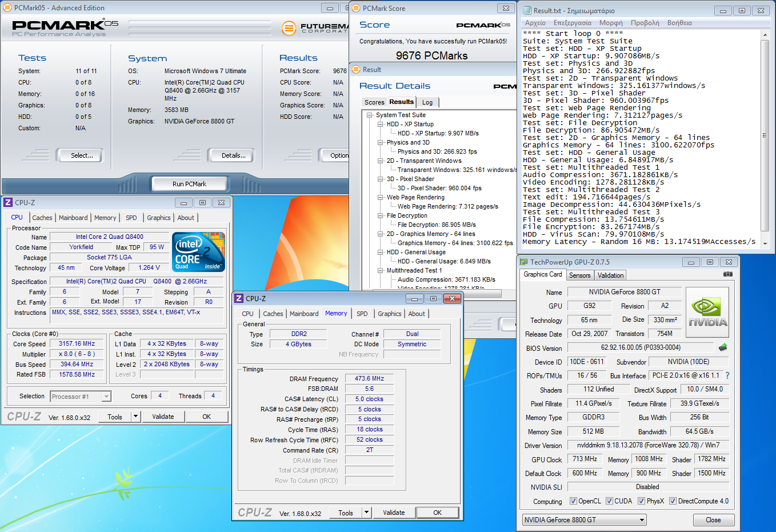Collapse the 2D - Transparent Windows node
The image size is (776, 532).
381,161
